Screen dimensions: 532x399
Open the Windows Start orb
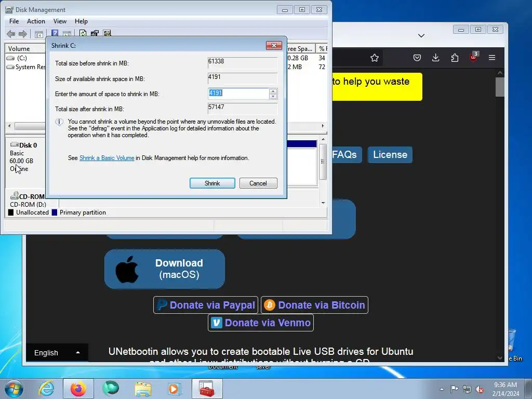coord(14,389)
